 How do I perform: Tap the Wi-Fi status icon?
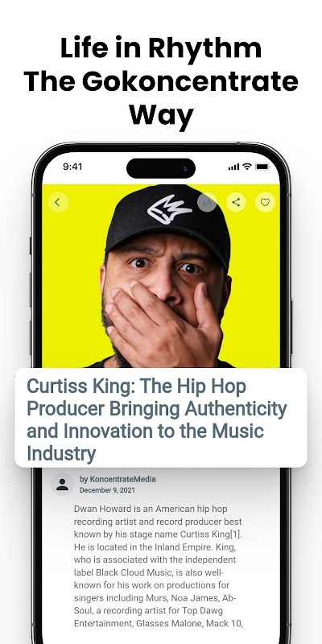247,167
